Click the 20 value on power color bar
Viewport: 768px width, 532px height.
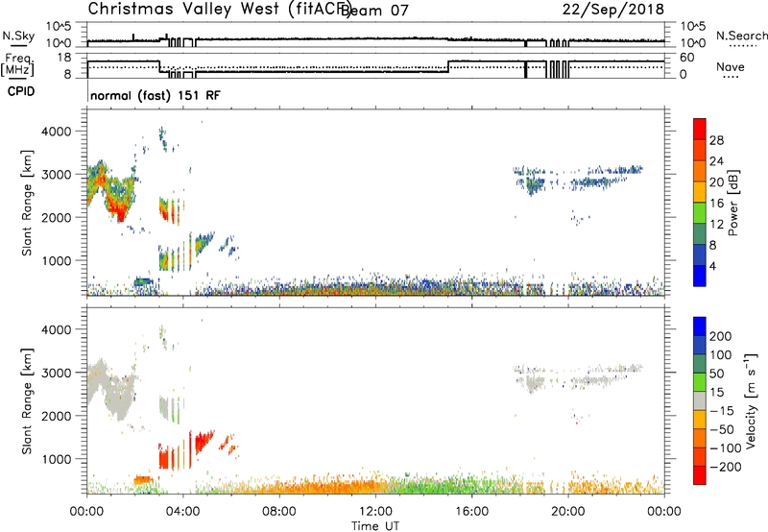pos(716,182)
